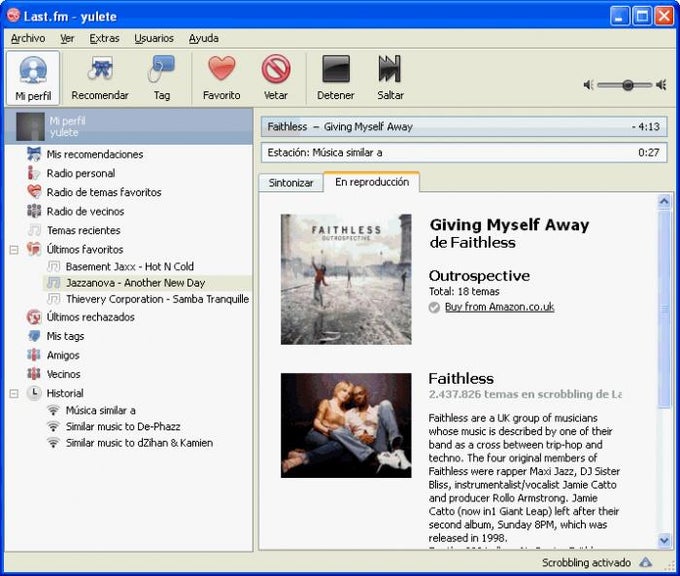Collapse the Últimos favoritos tree node
The image size is (680, 576).
pyautogui.click(x=14, y=250)
